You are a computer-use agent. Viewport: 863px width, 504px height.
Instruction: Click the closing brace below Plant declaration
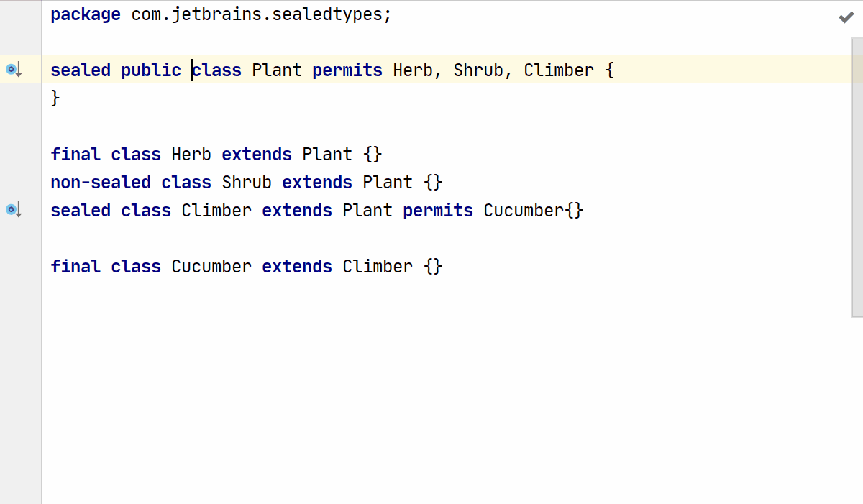click(55, 98)
